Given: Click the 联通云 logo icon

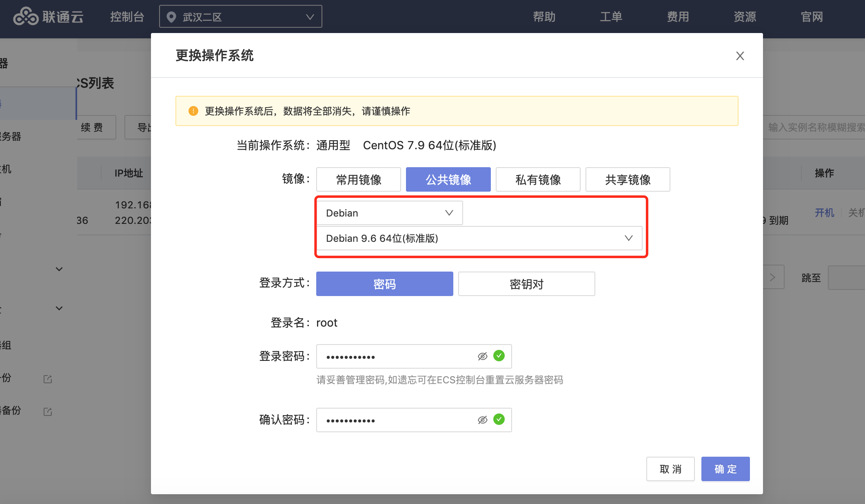Looking at the screenshot, I should click(26, 17).
